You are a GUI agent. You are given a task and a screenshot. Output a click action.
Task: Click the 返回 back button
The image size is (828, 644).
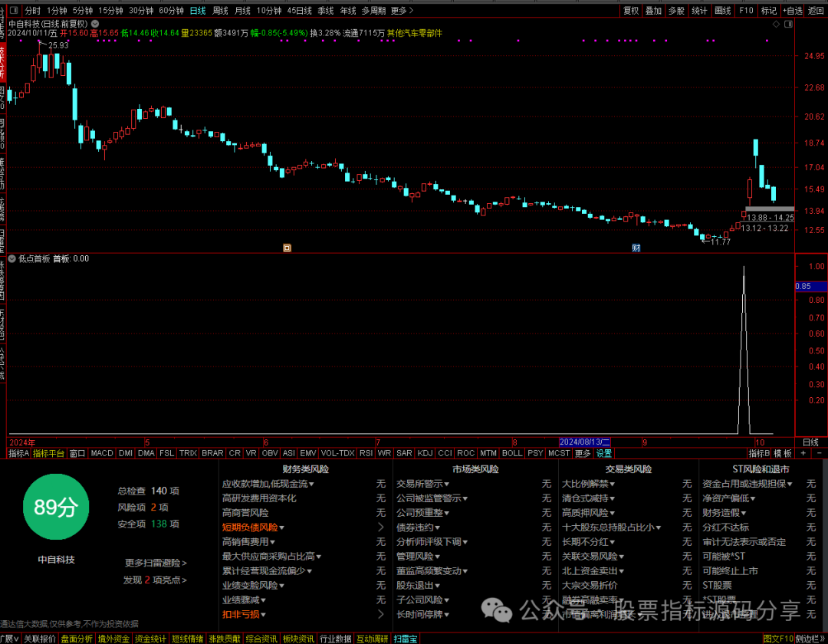tap(816, 11)
